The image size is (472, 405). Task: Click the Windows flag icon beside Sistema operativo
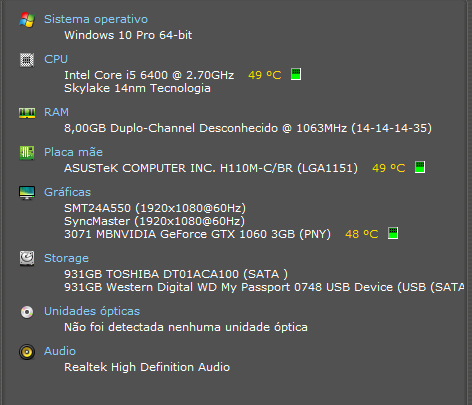pyautogui.click(x=27, y=20)
